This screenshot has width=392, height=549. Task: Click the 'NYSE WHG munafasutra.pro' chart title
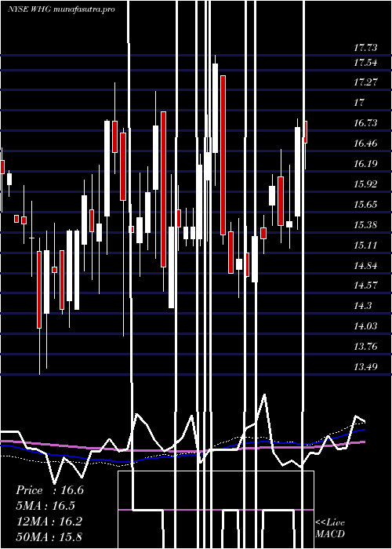62,9
